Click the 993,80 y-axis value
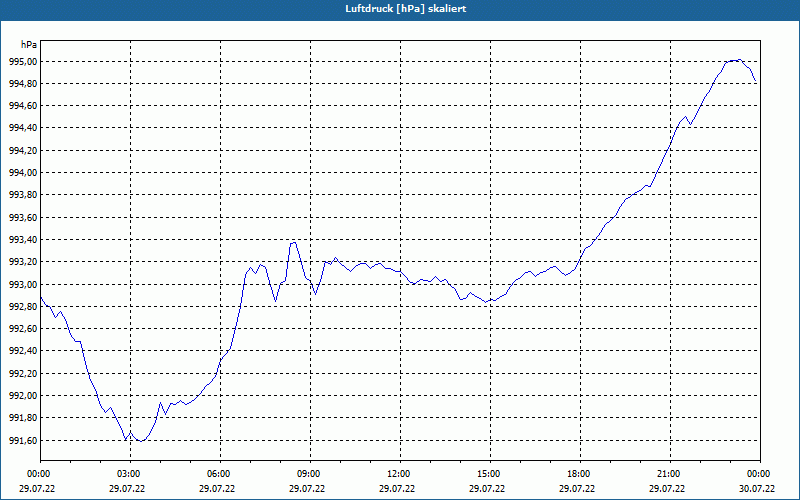Image resolution: width=800 pixels, height=500 pixels. coord(23,195)
